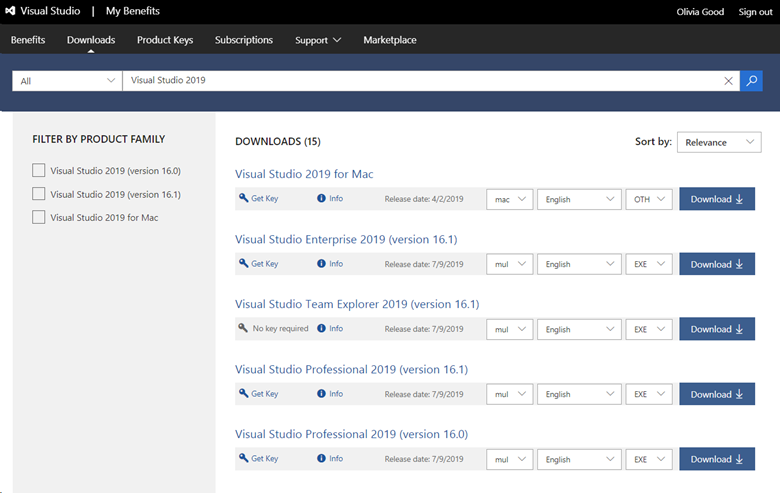Clear the search box with X icon
780x493 pixels.
[x=728, y=81]
